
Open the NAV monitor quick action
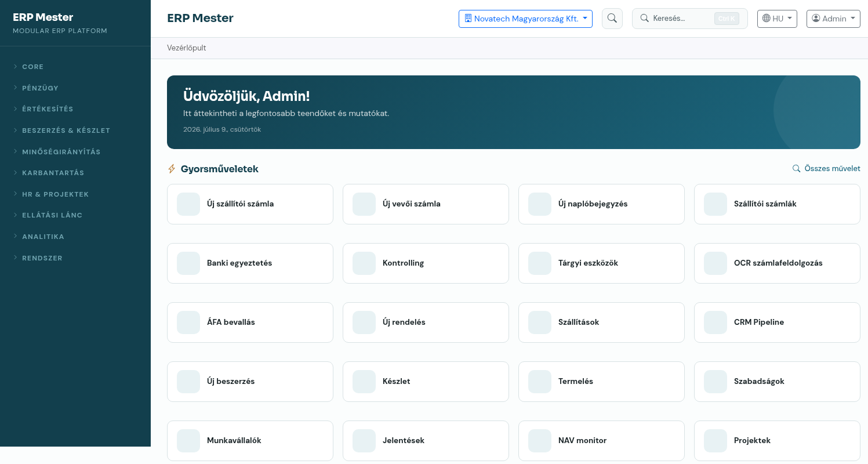601,441
